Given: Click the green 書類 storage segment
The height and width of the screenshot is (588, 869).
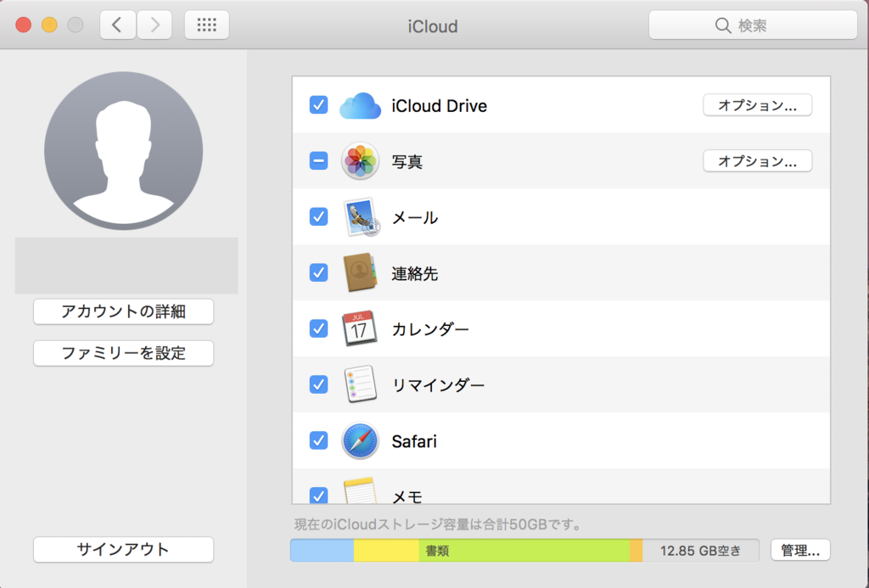Looking at the screenshot, I should point(524,551).
